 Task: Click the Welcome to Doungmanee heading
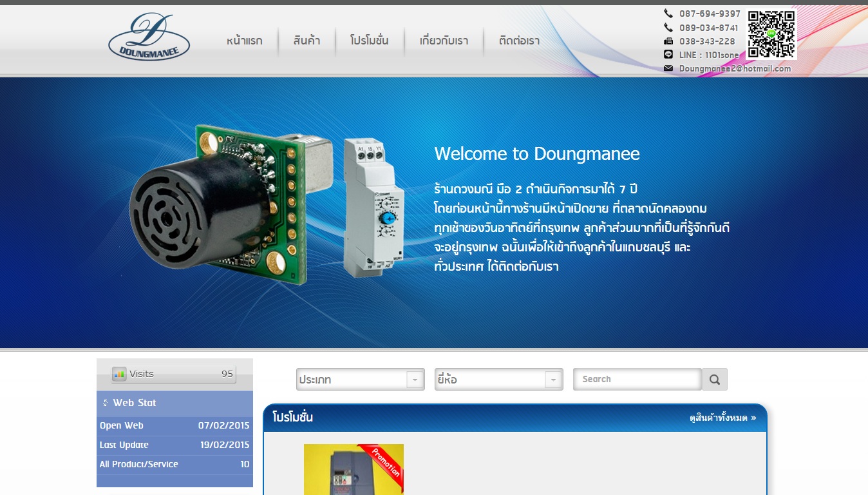(537, 153)
